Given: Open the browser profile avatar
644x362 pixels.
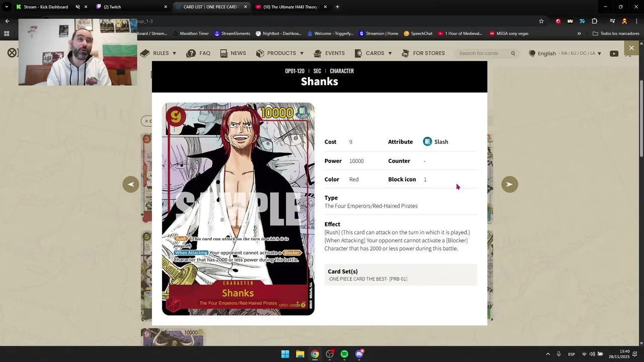Looking at the screenshot, I should [624, 21].
